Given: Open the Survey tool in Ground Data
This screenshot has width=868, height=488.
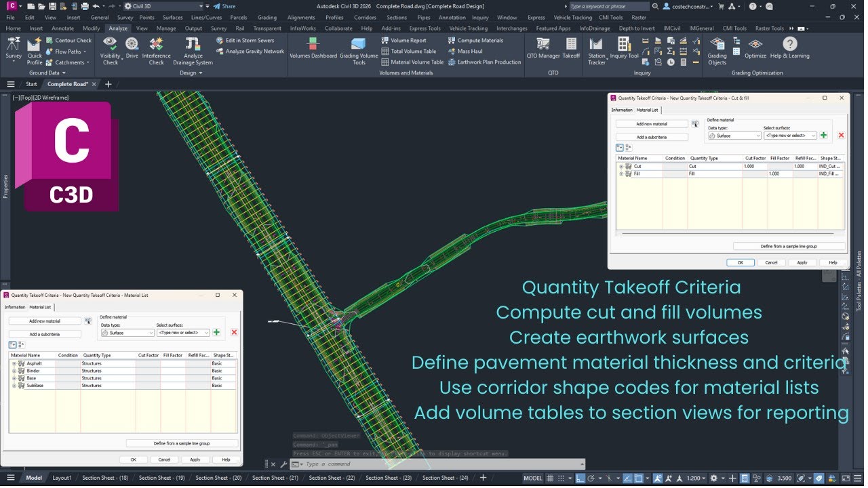Looking at the screenshot, I should [x=14, y=49].
